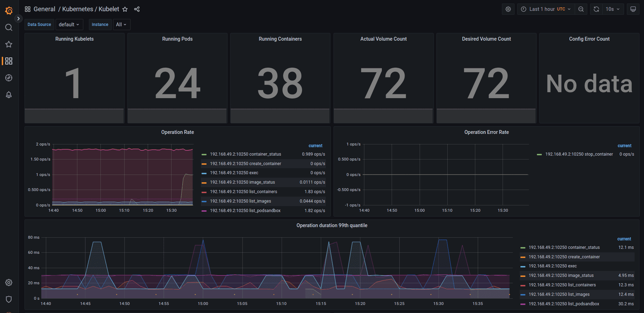Toggle list_containers series in Operation Rate legend
Screen dimensions: 644x313
pyautogui.click(x=244, y=192)
